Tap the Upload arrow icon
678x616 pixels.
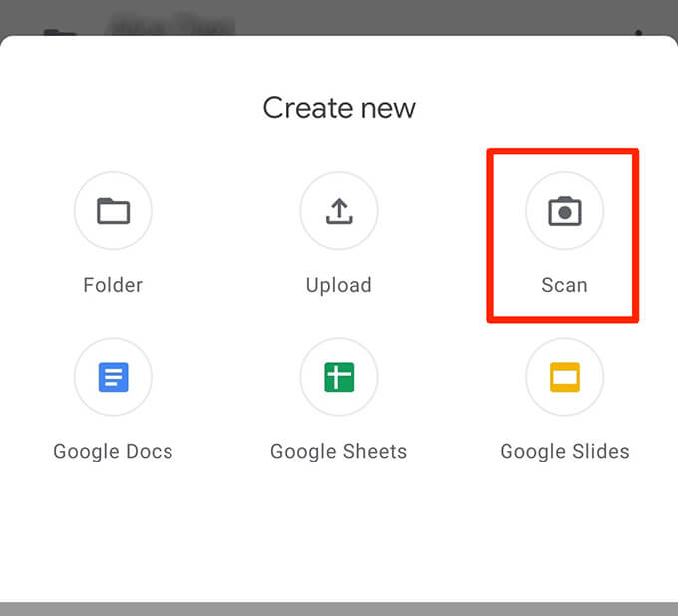click(339, 211)
